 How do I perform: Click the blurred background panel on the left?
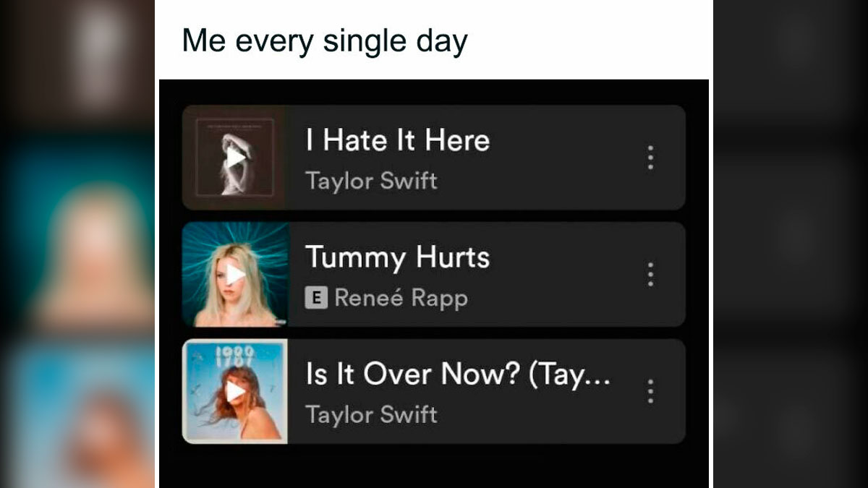[76, 244]
